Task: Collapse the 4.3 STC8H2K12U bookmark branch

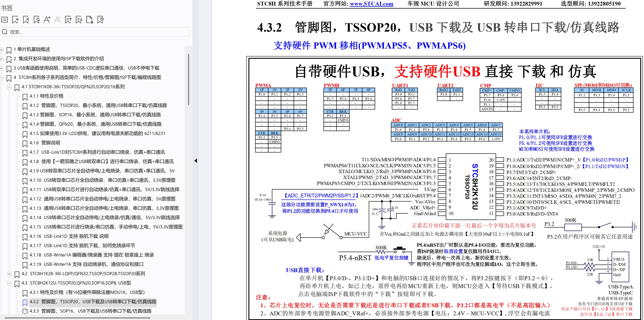Action: (x=9, y=283)
